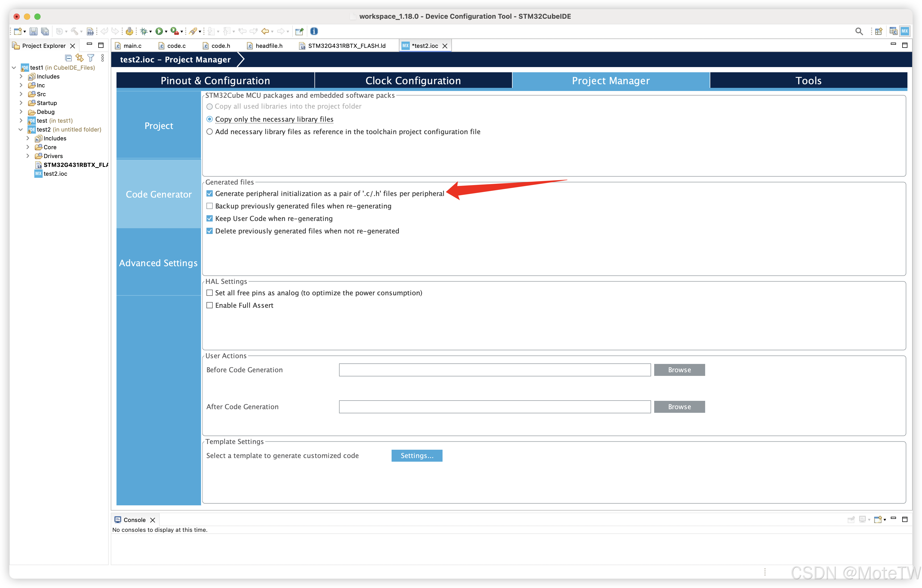This screenshot has height=588, width=922.
Task: Click the Collapse All icon in Project Explorer
Action: pyautogui.click(x=68, y=58)
